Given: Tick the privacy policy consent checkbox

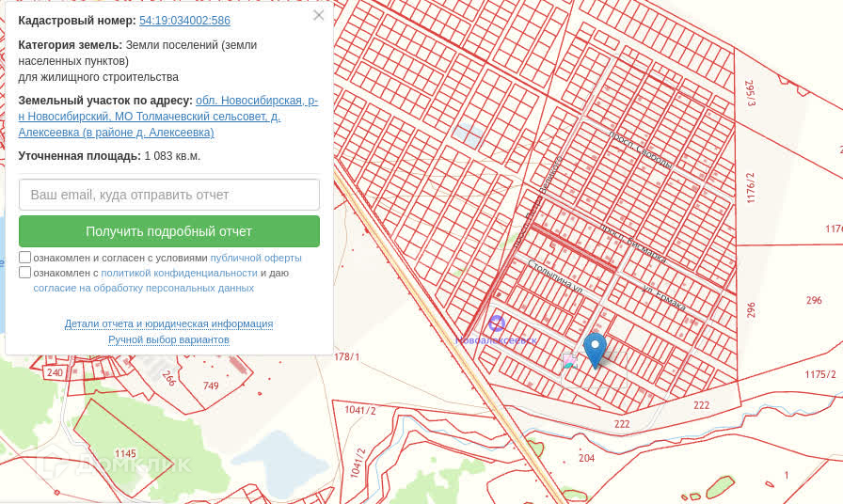Looking at the screenshot, I should [x=25, y=273].
